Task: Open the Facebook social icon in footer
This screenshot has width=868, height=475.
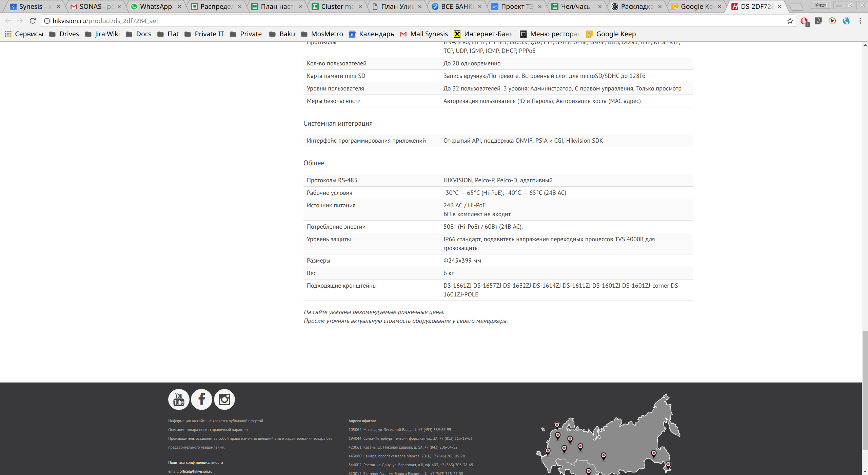Action: (x=201, y=399)
